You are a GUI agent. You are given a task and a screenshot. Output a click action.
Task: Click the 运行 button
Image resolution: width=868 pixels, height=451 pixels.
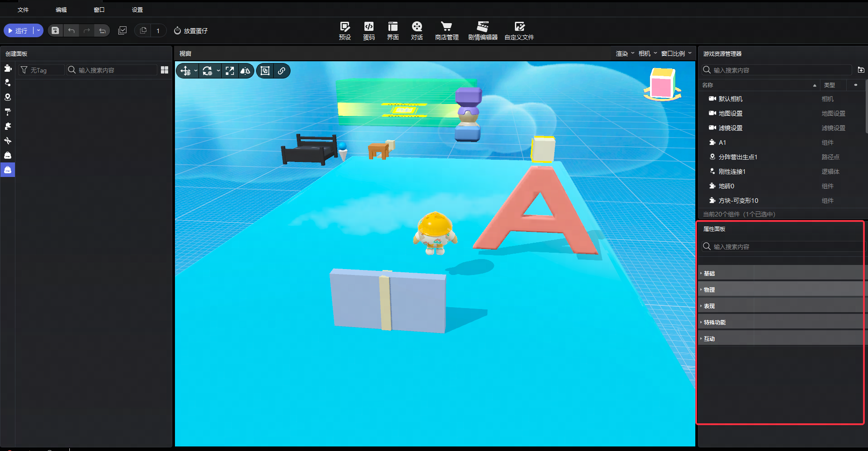[x=18, y=30]
